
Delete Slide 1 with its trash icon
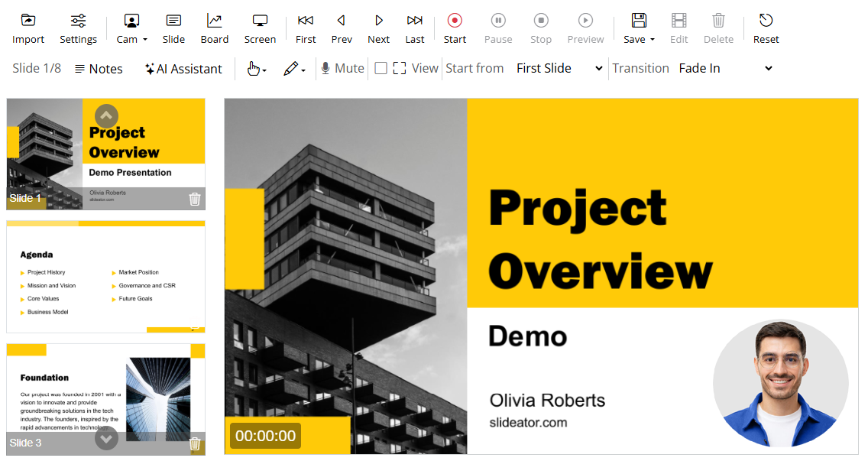pos(195,199)
